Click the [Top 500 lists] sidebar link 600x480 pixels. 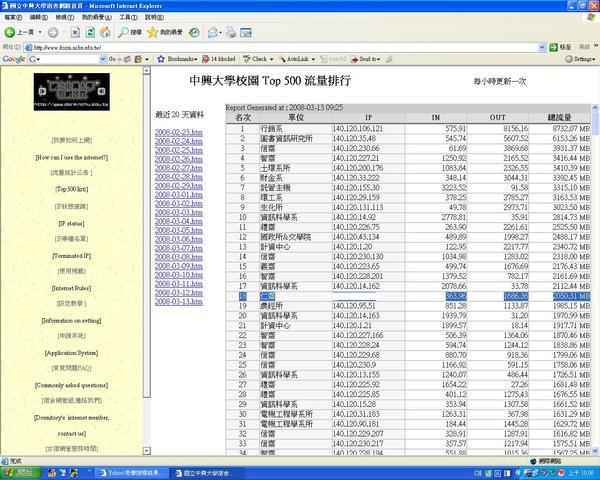coord(72,189)
